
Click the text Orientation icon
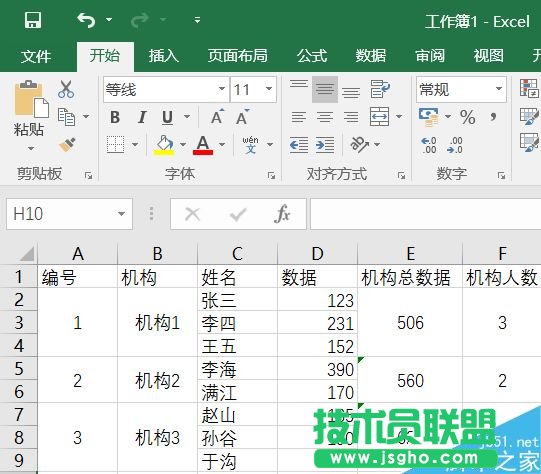[360, 145]
